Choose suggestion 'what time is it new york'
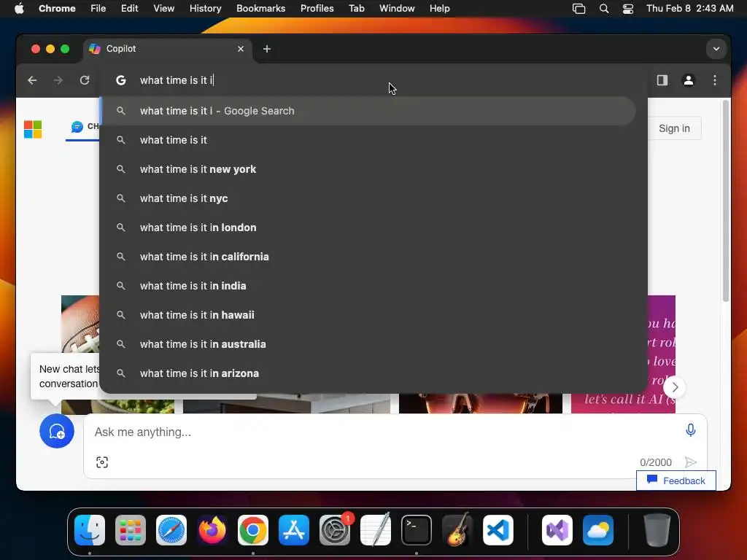Image resolution: width=747 pixels, height=560 pixels. coord(369,169)
